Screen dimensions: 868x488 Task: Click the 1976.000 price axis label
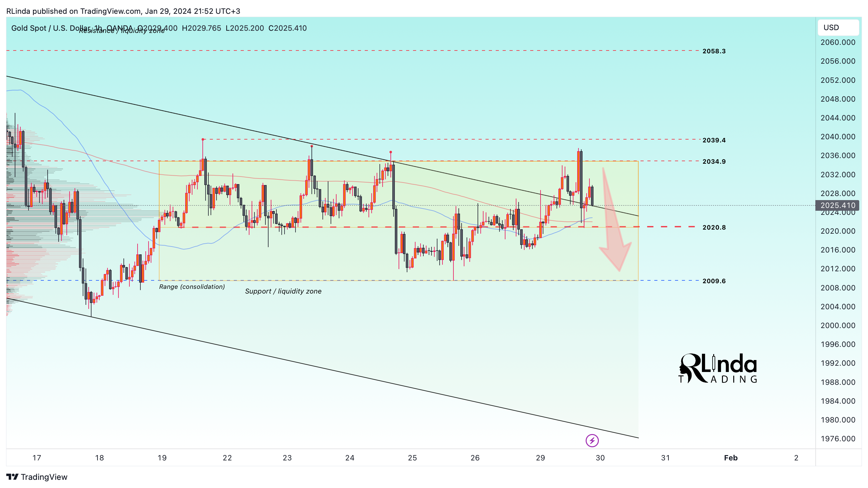(x=838, y=439)
